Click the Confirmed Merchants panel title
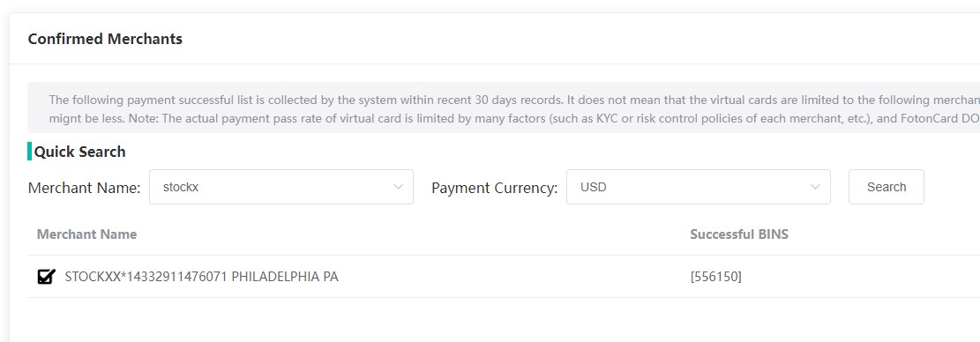Image resolution: width=980 pixels, height=342 pixels. point(105,39)
